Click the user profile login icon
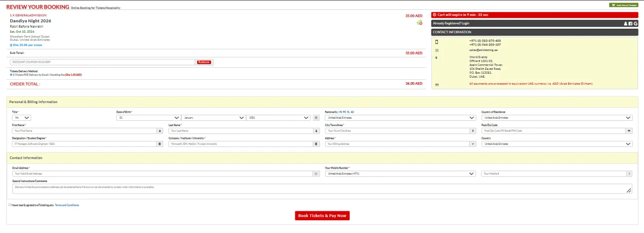Viewport: 644px width, 233px height. (625, 23)
